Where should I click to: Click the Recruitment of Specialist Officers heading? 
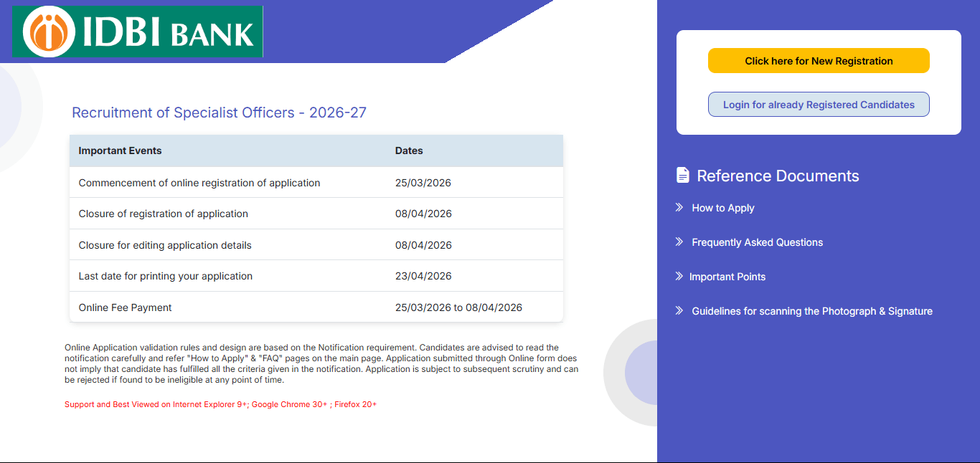218,113
